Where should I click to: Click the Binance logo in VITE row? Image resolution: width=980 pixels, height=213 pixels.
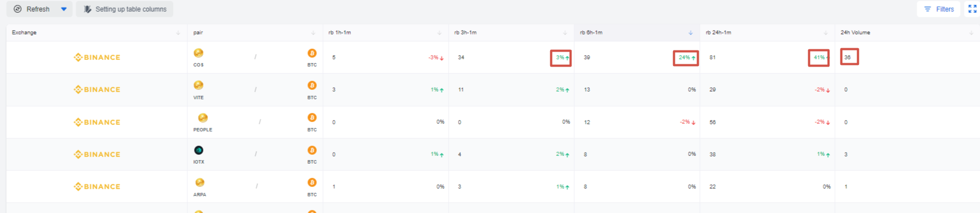[97, 89]
